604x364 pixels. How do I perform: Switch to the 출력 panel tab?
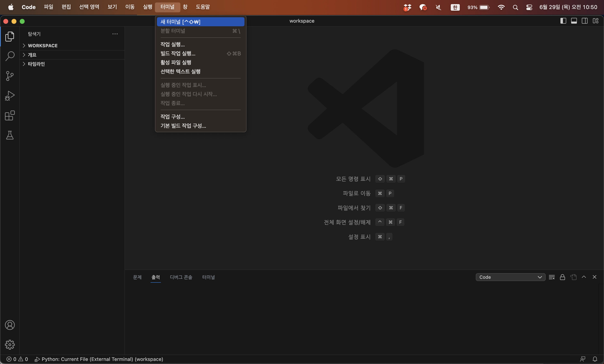[x=156, y=277]
